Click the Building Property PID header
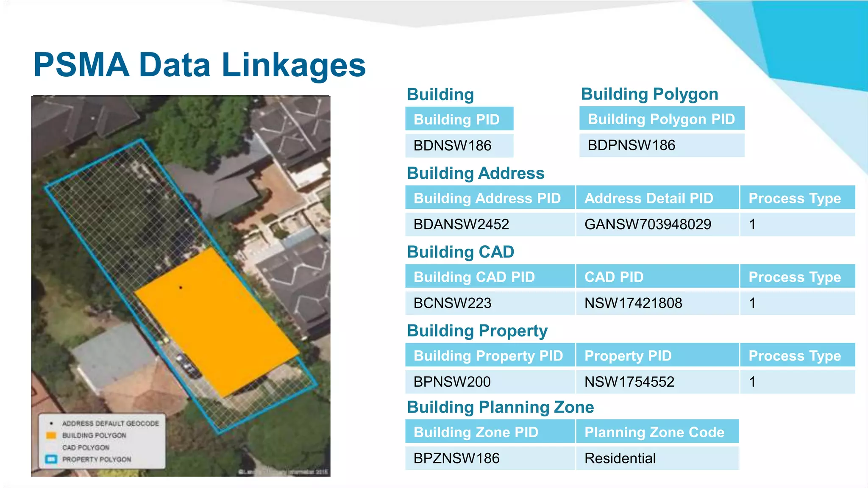 click(490, 355)
